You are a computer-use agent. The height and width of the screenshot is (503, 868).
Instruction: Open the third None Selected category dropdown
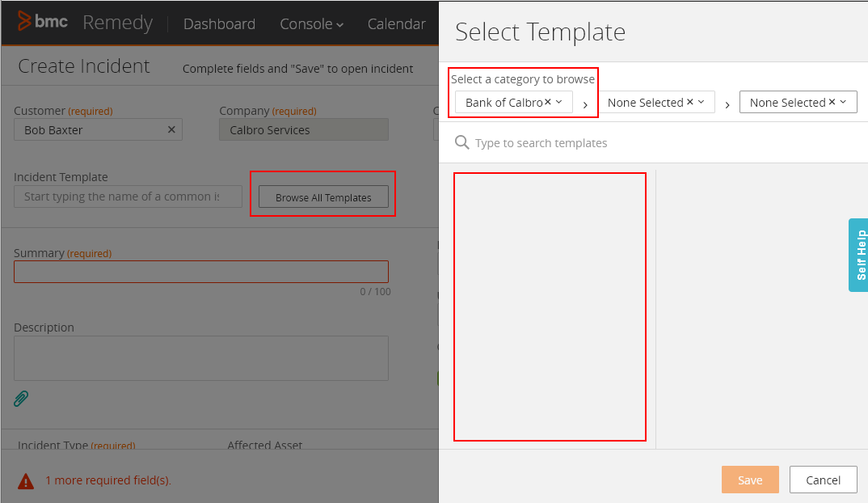(843, 102)
